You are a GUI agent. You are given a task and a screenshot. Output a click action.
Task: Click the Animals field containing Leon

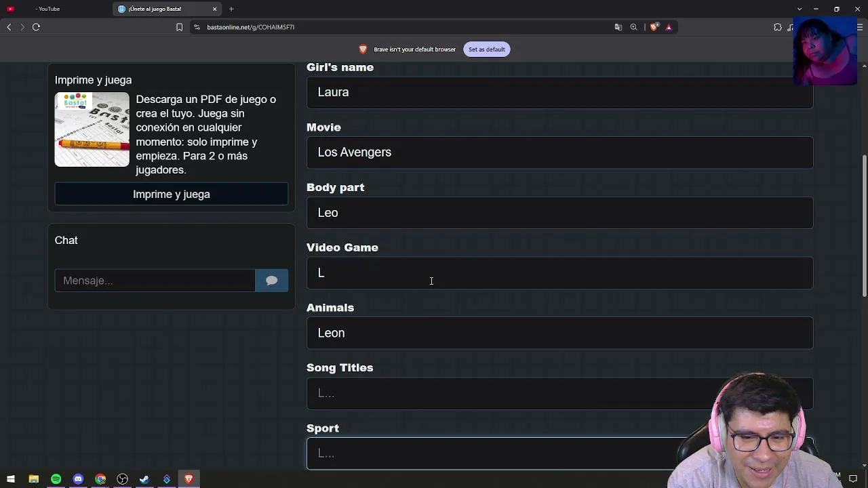559,333
